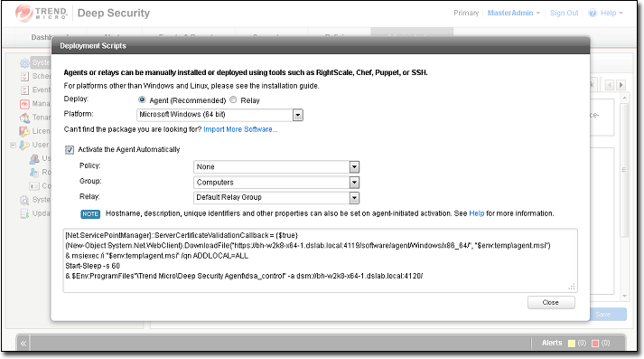
Task: Select the Relay deploy option
Action: [233, 100]
